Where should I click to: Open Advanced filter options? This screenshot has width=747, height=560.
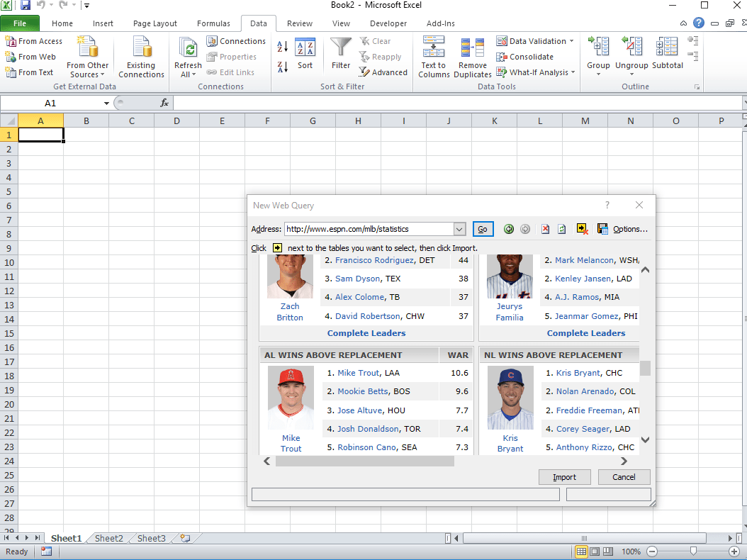coord(383,72)
